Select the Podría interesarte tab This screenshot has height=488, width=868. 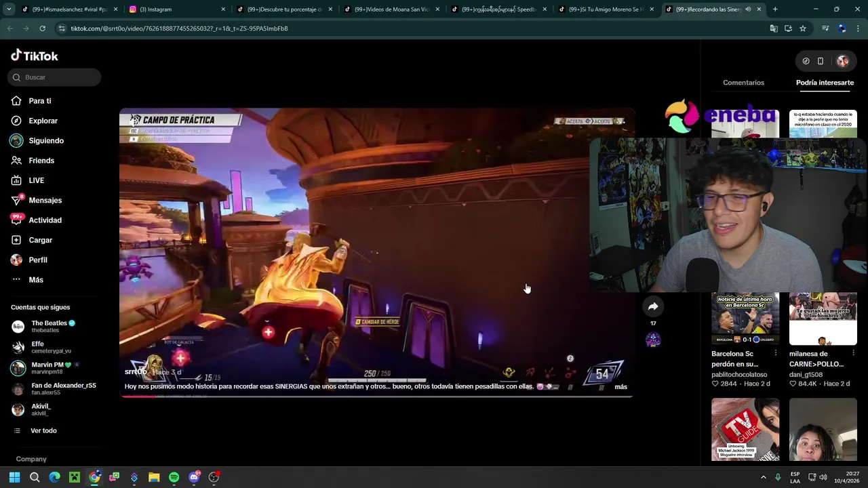tap(825, 83)
